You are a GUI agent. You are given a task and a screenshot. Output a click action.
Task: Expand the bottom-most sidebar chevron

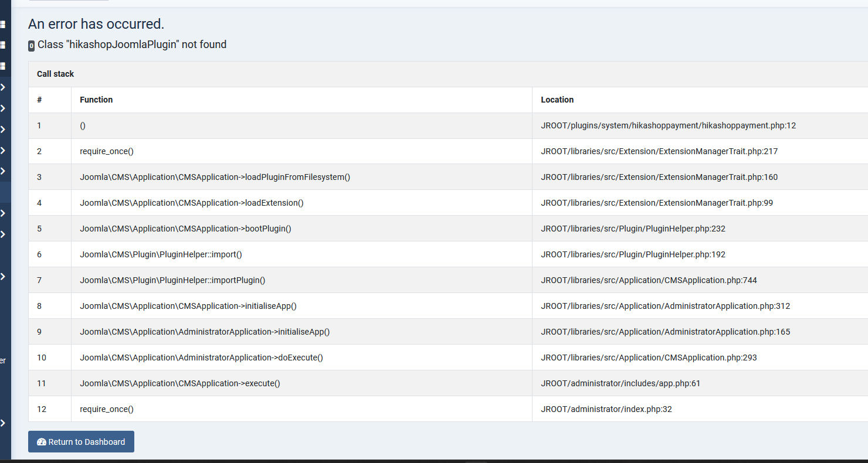[x=3, y=423]
